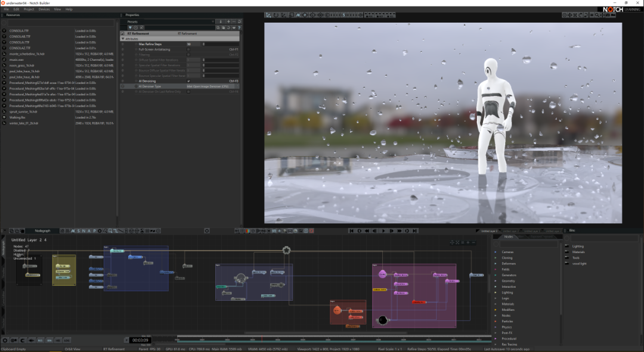Image resolution: width=644 pixels, height=352 pixels.
Task: Open the Help menu
Action: (x=69, y=9)
